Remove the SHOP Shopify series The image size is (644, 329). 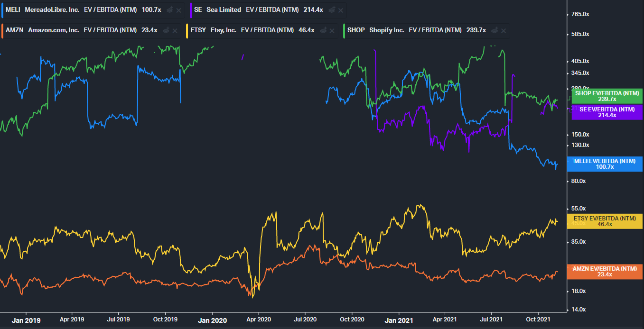click(504, 30)
